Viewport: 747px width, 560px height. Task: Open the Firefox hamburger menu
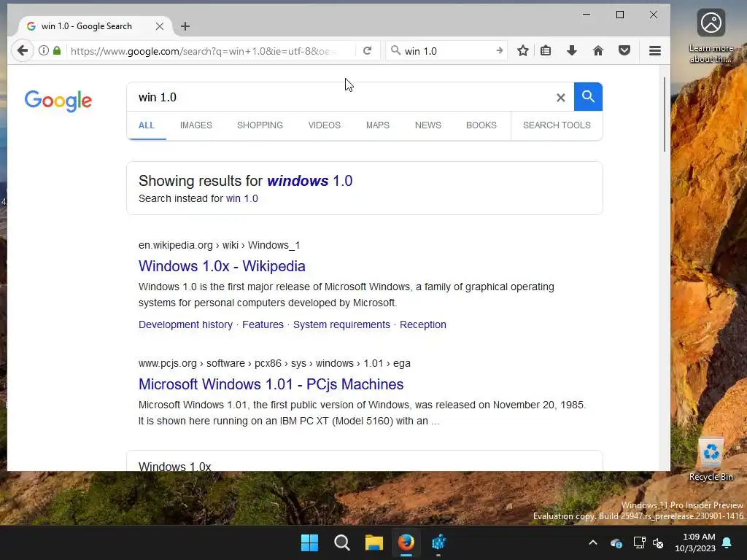pyautogui.click(x=655, y=50)
